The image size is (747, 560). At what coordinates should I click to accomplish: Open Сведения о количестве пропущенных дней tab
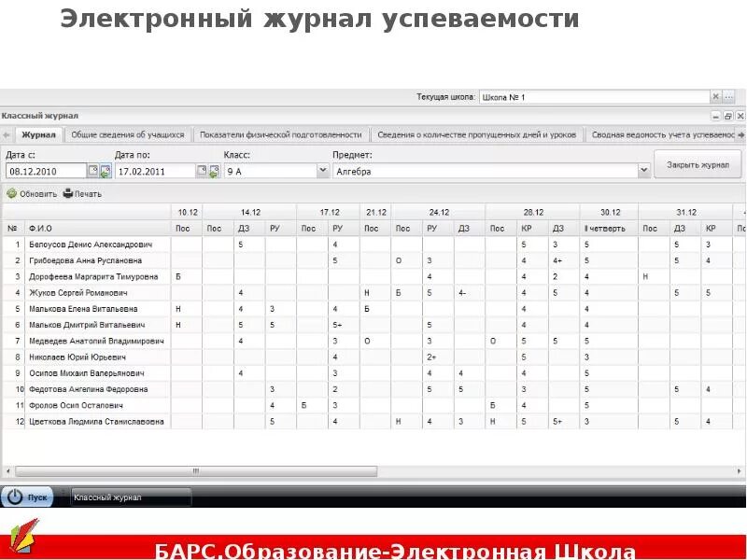(477, 134)
